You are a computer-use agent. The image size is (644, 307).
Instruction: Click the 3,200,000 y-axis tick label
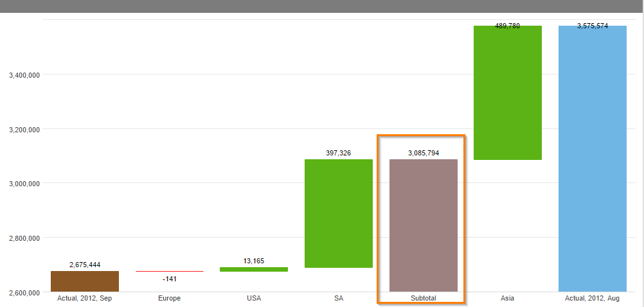click(x=24, y=130)
